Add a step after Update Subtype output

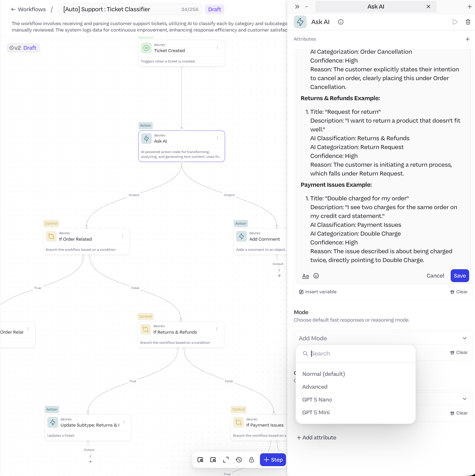pos(90,462)
